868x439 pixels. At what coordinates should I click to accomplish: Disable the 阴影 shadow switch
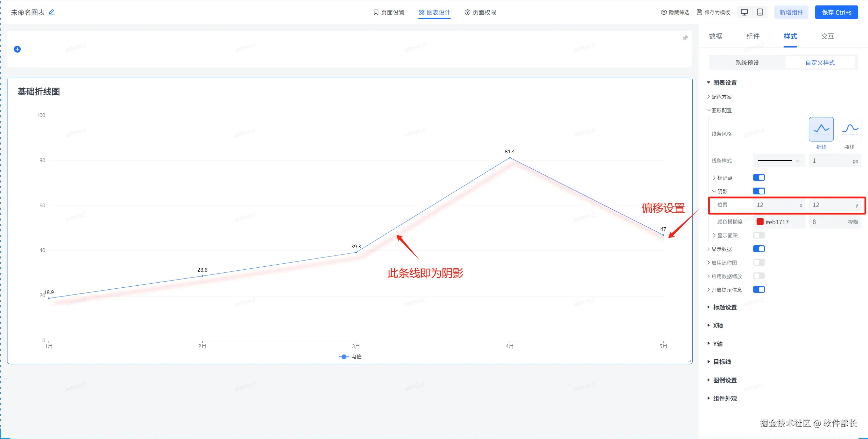[x=759, y=191]
